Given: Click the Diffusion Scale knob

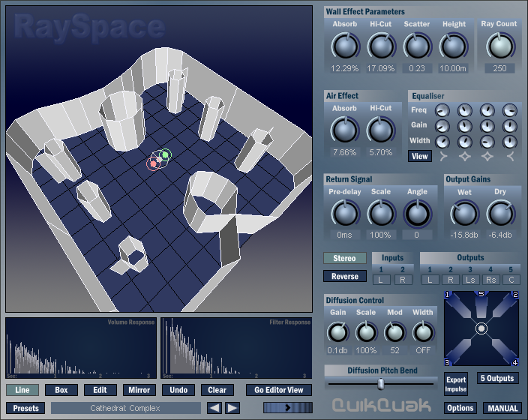Looking at the screenshot, I should [x=366, y=332].
